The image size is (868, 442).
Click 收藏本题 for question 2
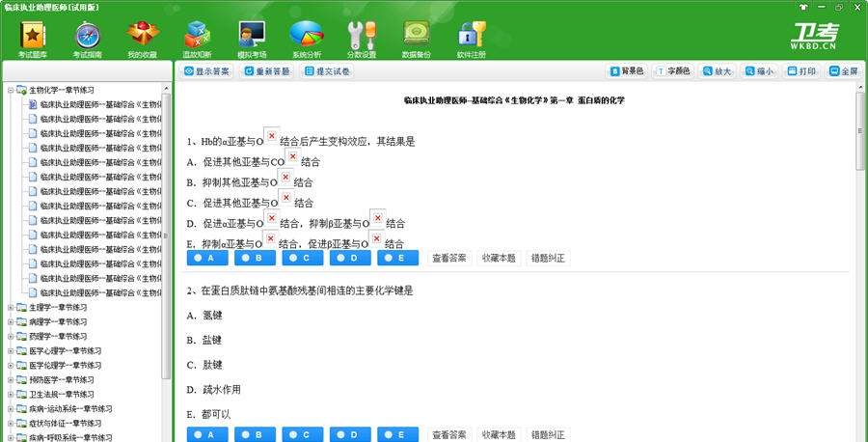point(499,435)
